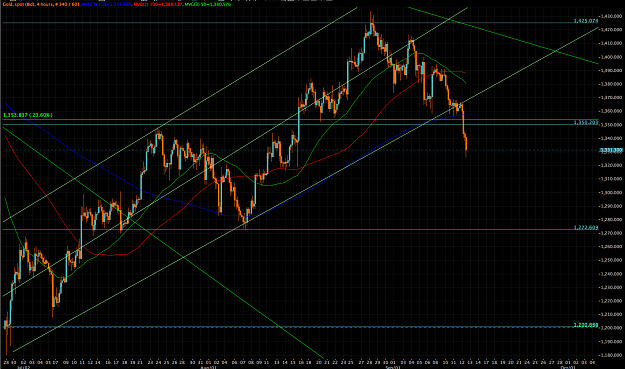Click the red MVG 100 legend entry
This screenshot has width=625, height=369.
[x=158, y=4]
